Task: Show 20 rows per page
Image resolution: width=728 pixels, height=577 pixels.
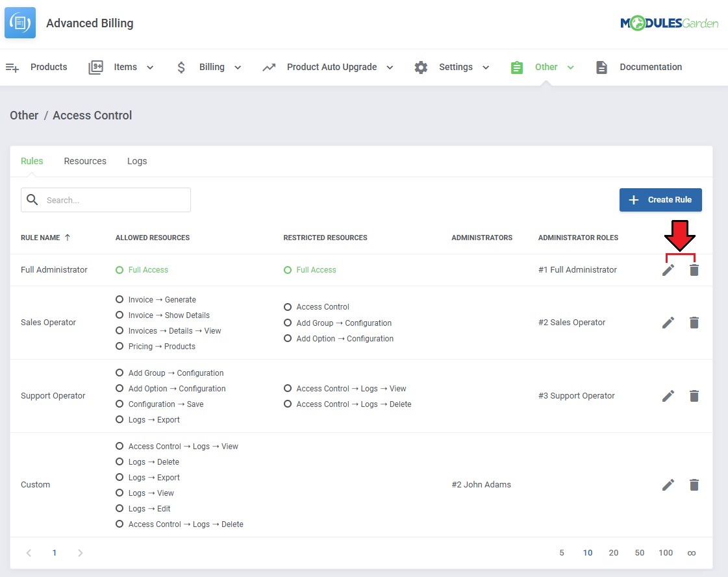Action: [614, 553]
